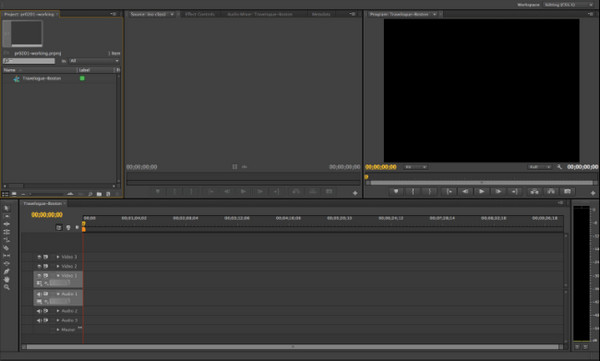600x361 pixels.
Task: Toggle the timeline Snap button
Action: 59,227
